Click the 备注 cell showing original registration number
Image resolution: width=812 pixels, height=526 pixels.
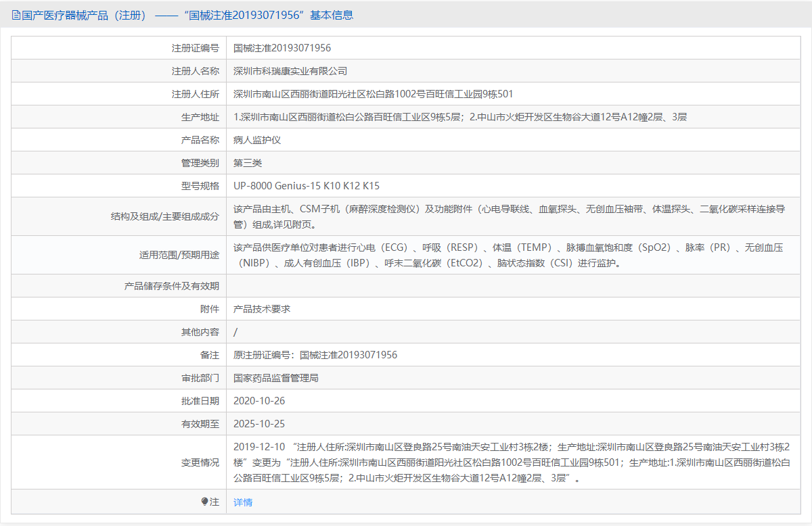click(316, 354)
